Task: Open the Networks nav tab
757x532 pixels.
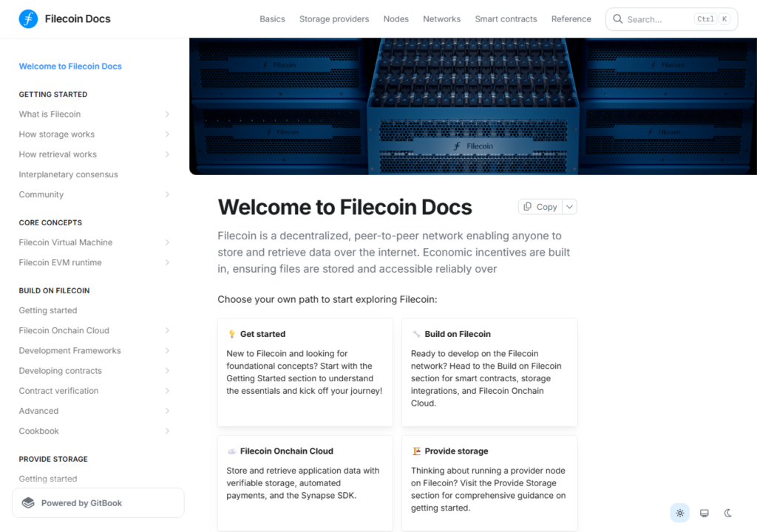Action: click(x=442, y=18)
